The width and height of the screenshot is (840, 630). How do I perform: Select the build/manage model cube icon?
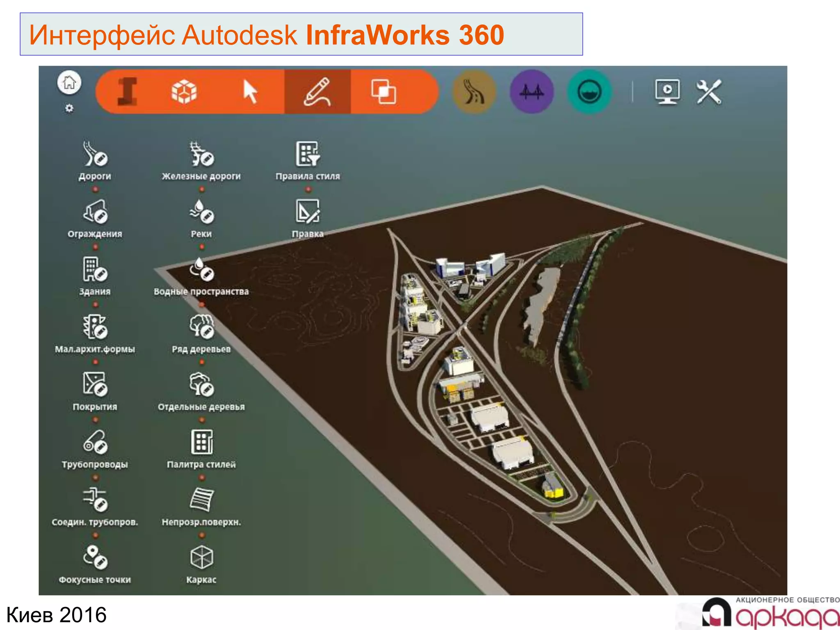click(x=184, y=91)
